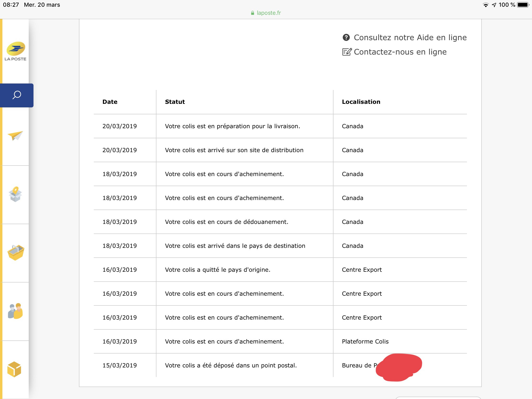Open the search magnifier in sidebar
The width and height of the screenshot is (532, 399).
[17, 95]
